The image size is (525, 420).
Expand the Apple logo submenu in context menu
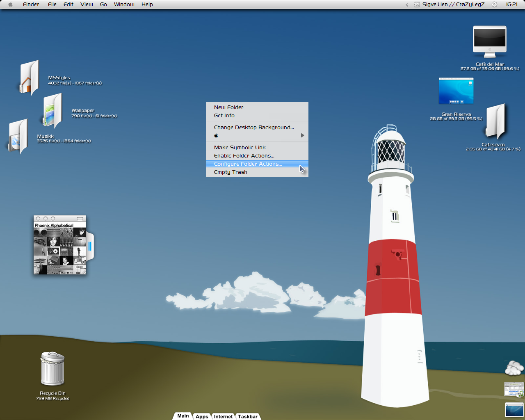coord(257,135)
